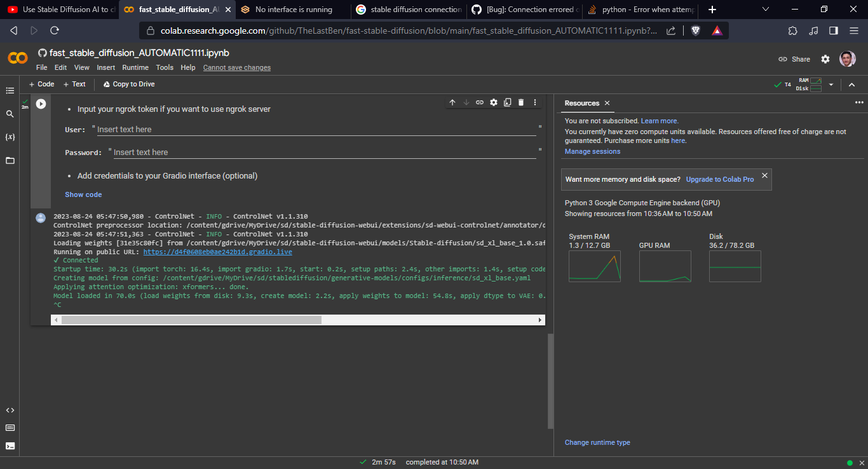Delete the current cell
868x469 pixels.
521,102
